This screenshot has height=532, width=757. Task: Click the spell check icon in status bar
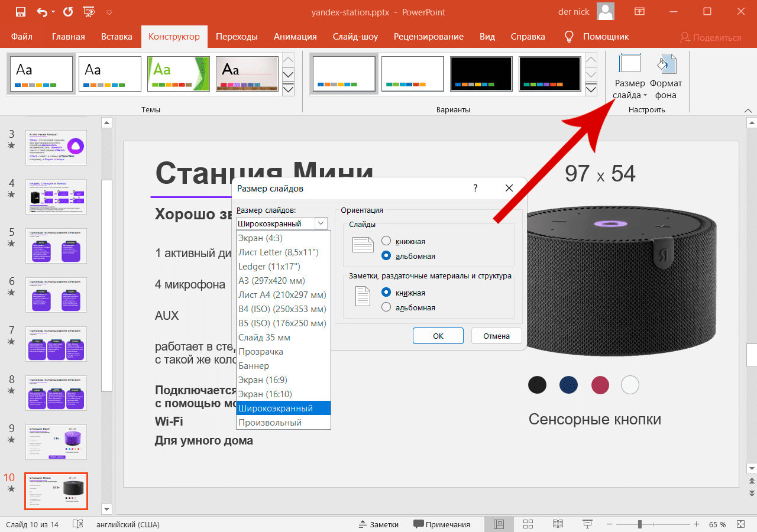(77, 524)
